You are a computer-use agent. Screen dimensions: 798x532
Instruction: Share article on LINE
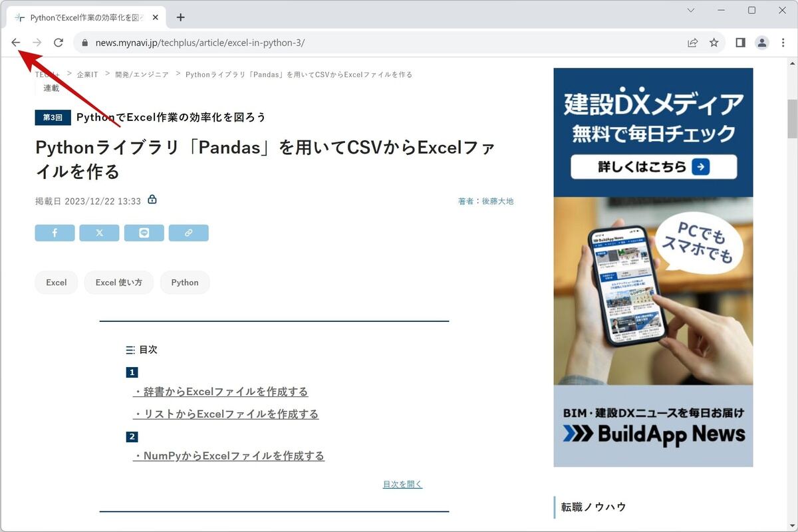coord(144,233)
